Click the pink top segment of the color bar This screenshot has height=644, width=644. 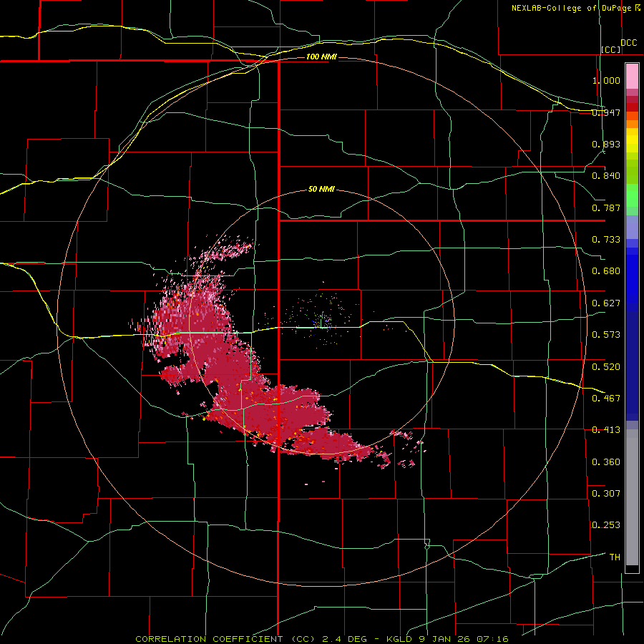pos(632,77)
